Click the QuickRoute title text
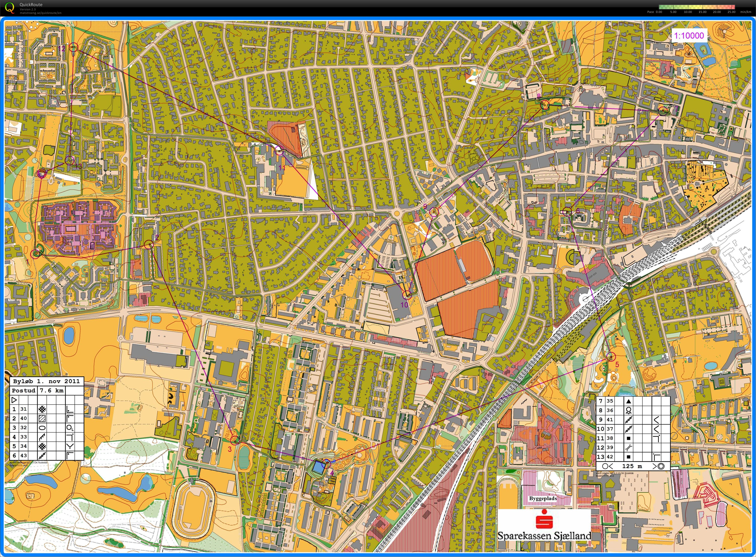This screenshot has width=756, height=557. (31, 5)
